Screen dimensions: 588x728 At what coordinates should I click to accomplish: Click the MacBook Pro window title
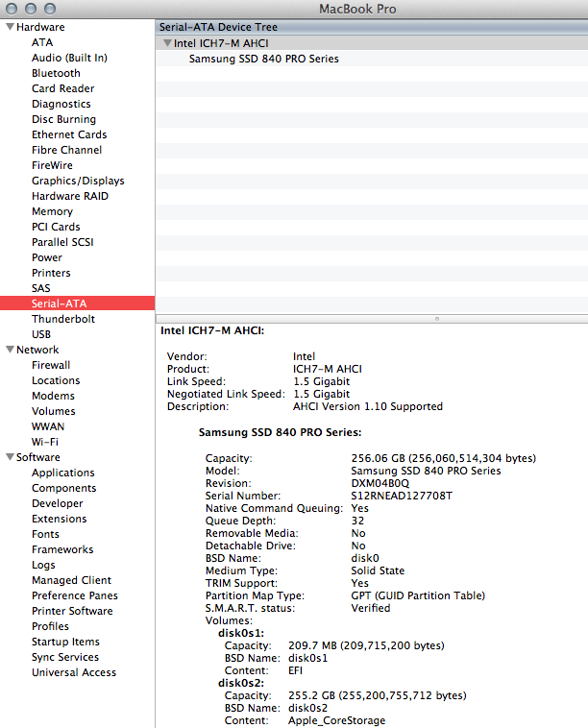click(x=357, y=9)
